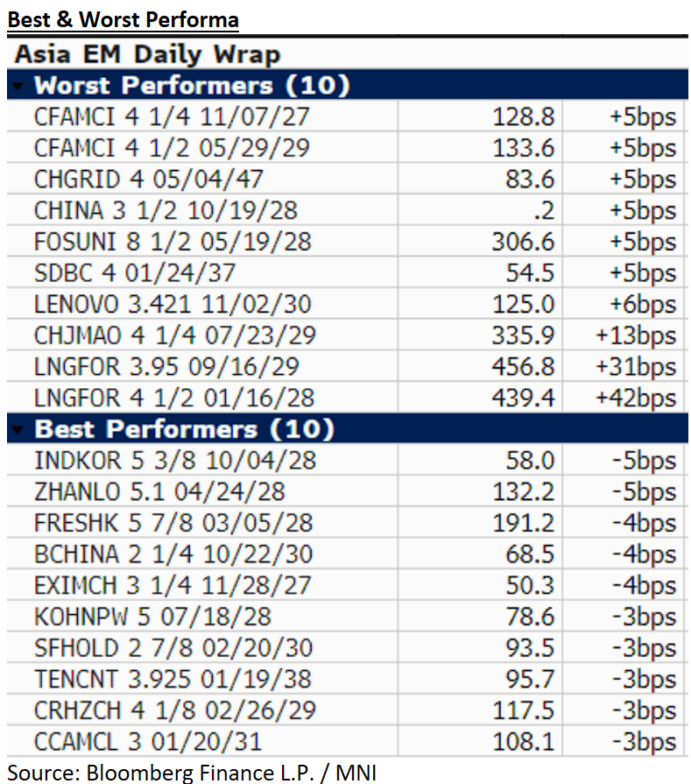Select CHINA 3 1/2 10/19/28 security
Image resolution: width=691 pixels, height=784 pixels.
[166, 211]
